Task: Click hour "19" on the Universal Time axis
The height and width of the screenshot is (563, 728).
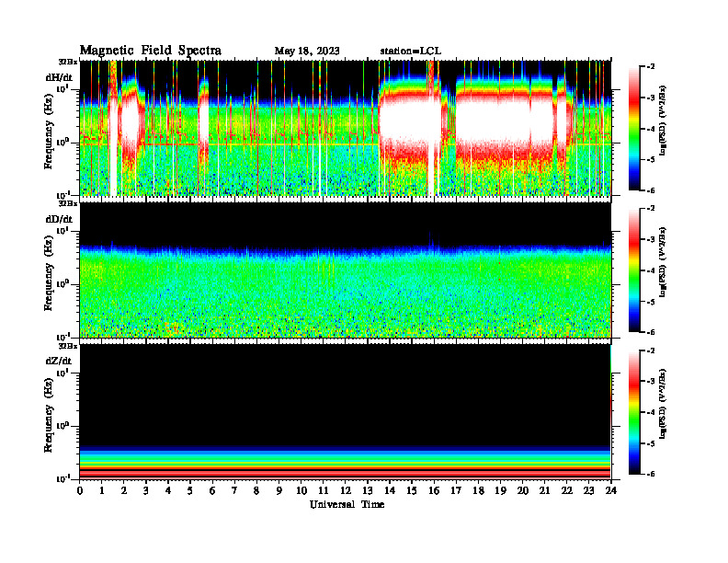Action: point(500,490)
